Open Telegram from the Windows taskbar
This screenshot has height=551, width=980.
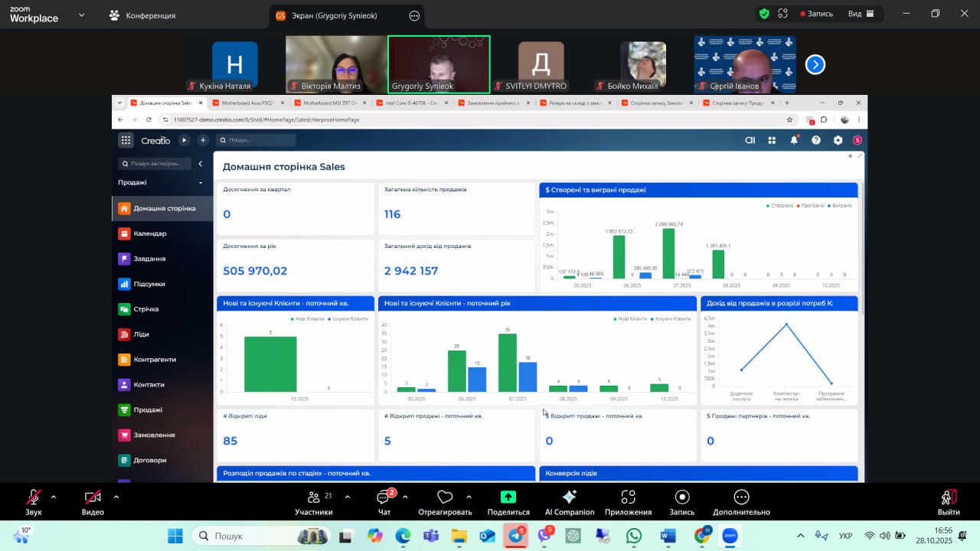tap(515, 536)
